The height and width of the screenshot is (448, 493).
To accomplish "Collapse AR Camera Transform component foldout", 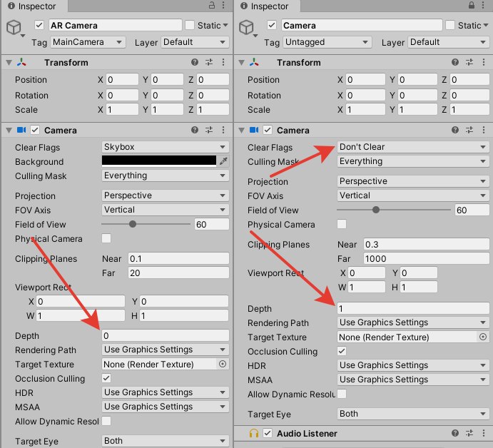I will pos(9,63).
